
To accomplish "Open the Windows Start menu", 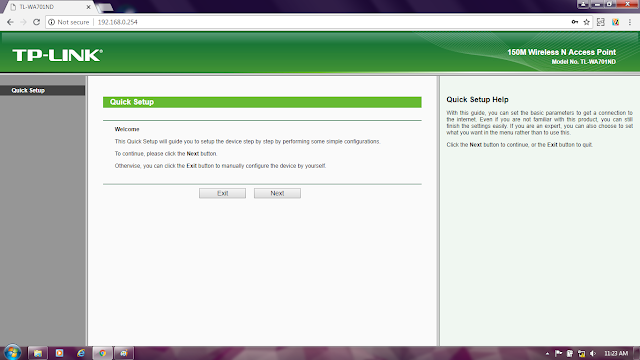I will (x=12, y=353).
